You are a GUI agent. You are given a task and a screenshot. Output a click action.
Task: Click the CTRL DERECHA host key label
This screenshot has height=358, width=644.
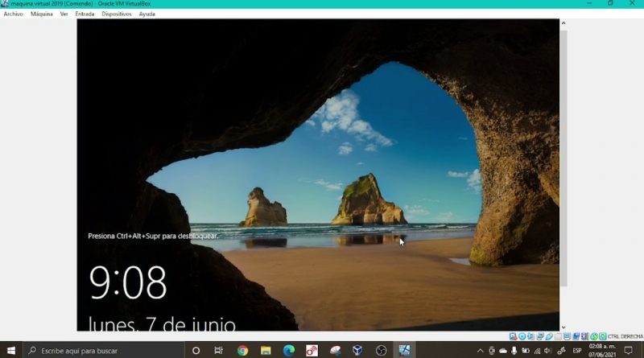pyautogui.click(x=625, y=336)
